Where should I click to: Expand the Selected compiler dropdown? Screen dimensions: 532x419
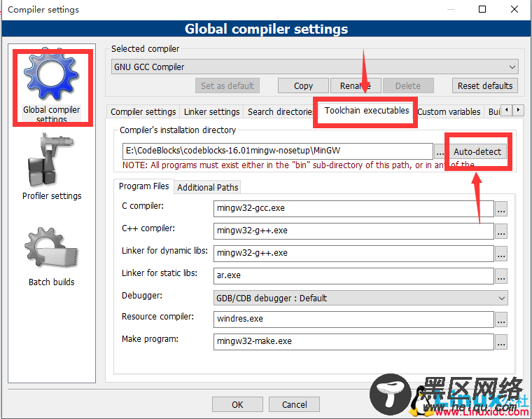[314, 67]
